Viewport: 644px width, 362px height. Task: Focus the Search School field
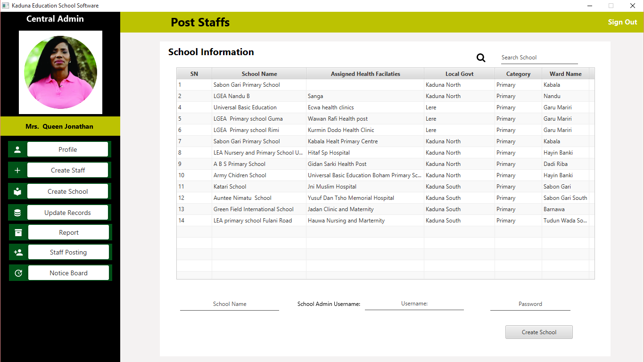539,58
